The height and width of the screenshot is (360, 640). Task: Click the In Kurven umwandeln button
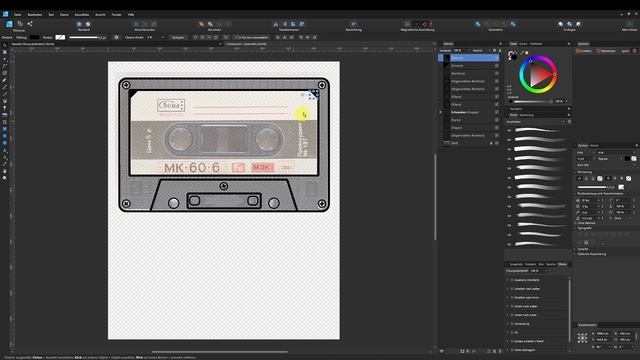[x=251, y=37]
